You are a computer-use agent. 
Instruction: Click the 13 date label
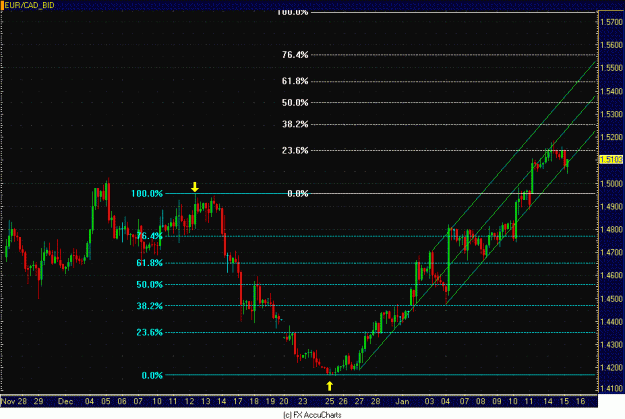click(x=206, y=401)
